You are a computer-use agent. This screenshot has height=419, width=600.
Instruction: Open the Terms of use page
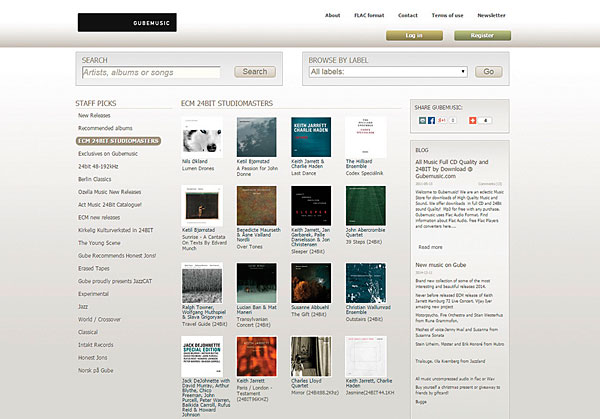coord(447,15)
